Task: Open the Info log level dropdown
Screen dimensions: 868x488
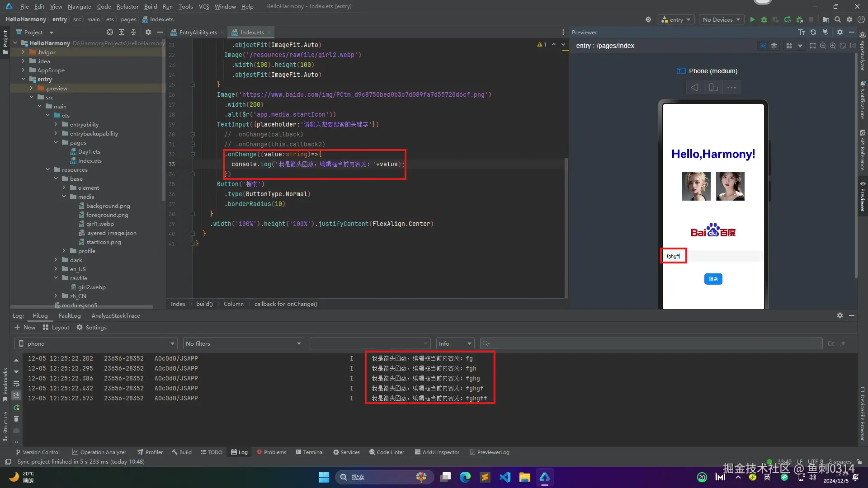Action: [455, 343]
